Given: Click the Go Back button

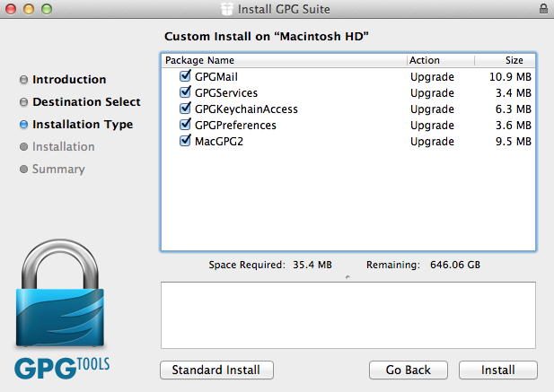Looking at the screenshot, I should tap(409, 370).
